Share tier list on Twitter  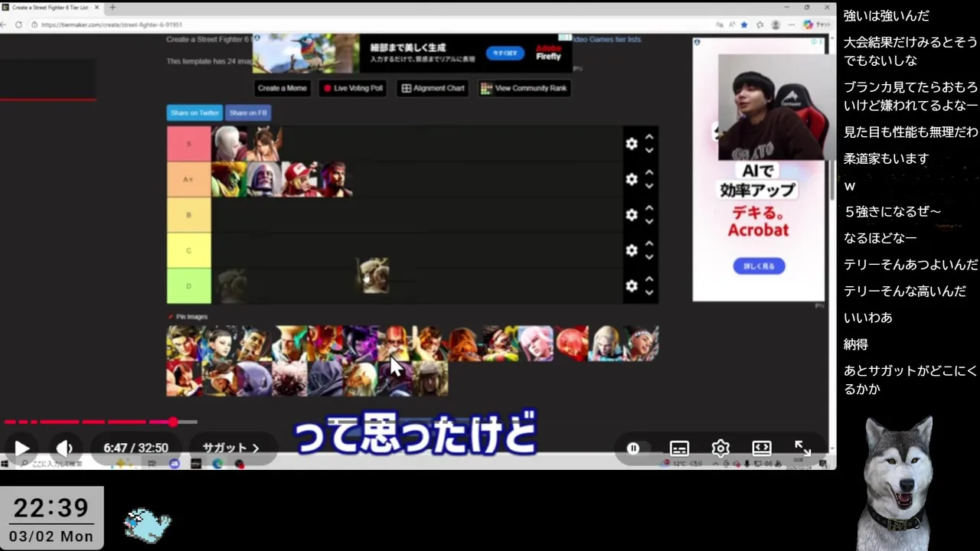(x=194, y=112)
